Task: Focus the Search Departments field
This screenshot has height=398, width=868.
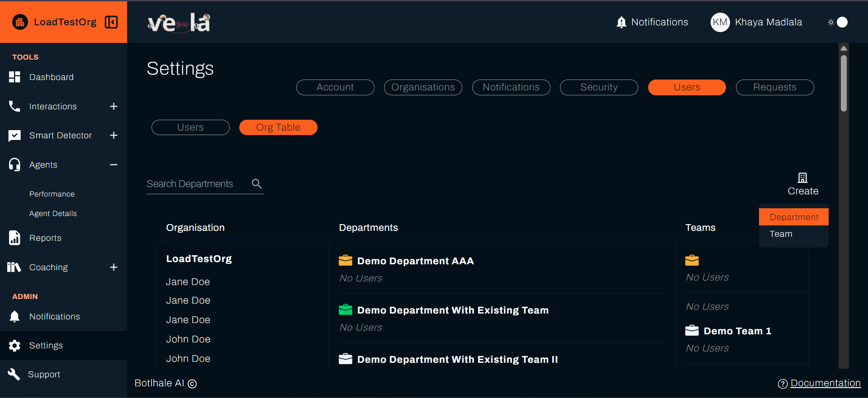Action: point(197,184)
